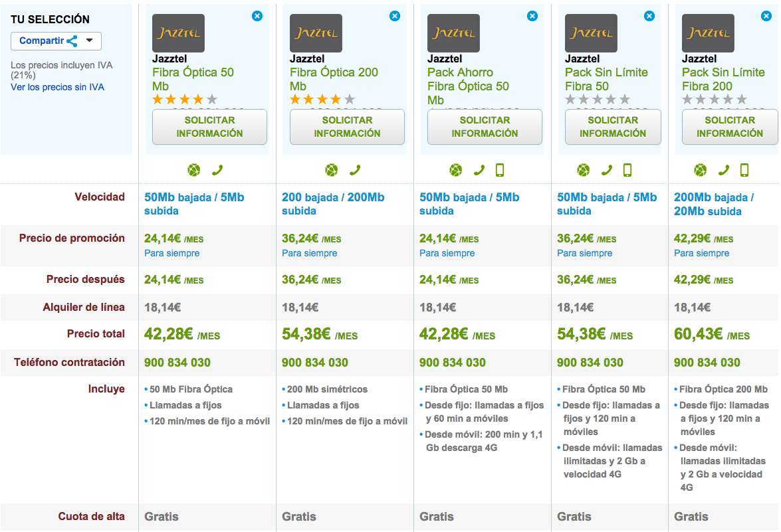Click star rating of Pack Sin Límite Fibra 50

[x=598, y=100]
